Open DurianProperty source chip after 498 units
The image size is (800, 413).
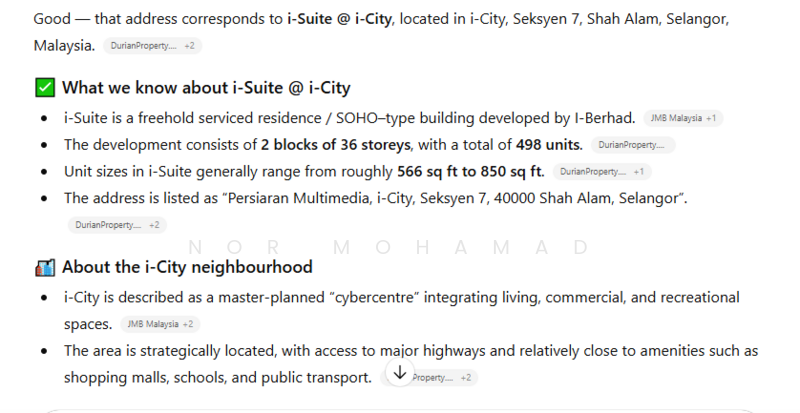(632, 145)
